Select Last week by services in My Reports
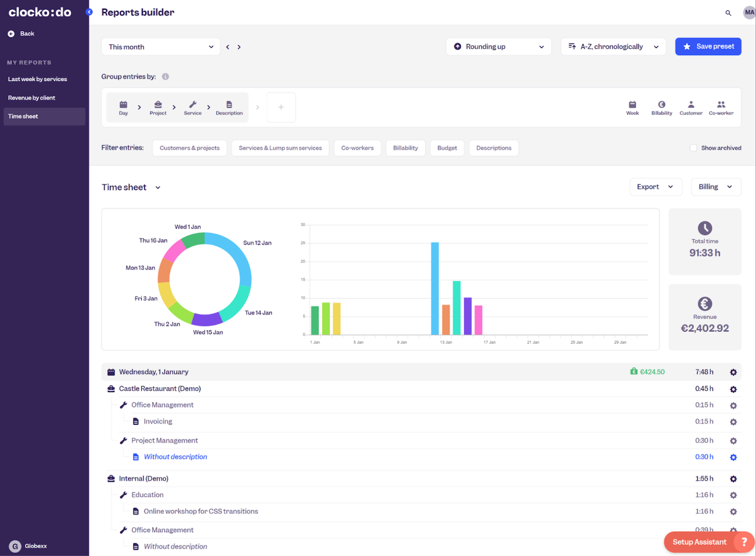756x556 pixels. (x=37, y=79)
